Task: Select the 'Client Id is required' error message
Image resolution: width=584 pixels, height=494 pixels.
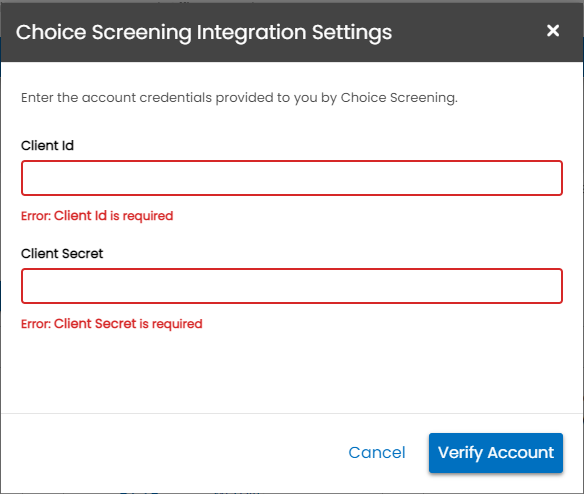Action: tap(97, 216)
